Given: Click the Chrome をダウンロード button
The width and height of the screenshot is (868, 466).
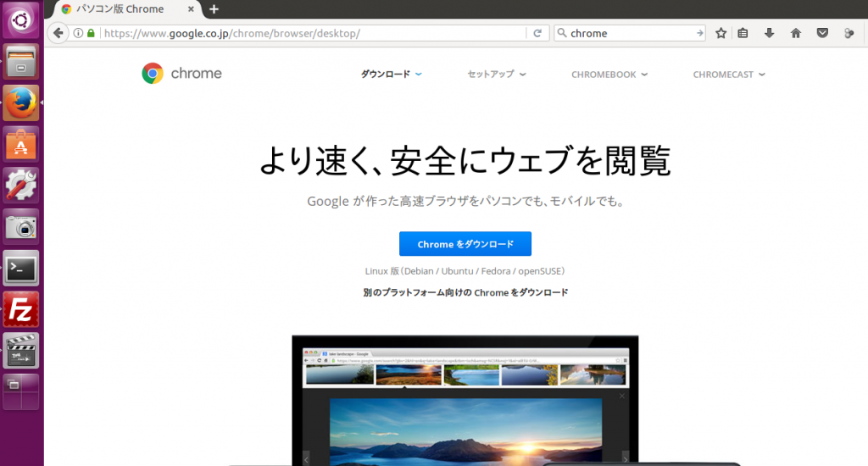Looking at the screenshot, I should [465, 243].
